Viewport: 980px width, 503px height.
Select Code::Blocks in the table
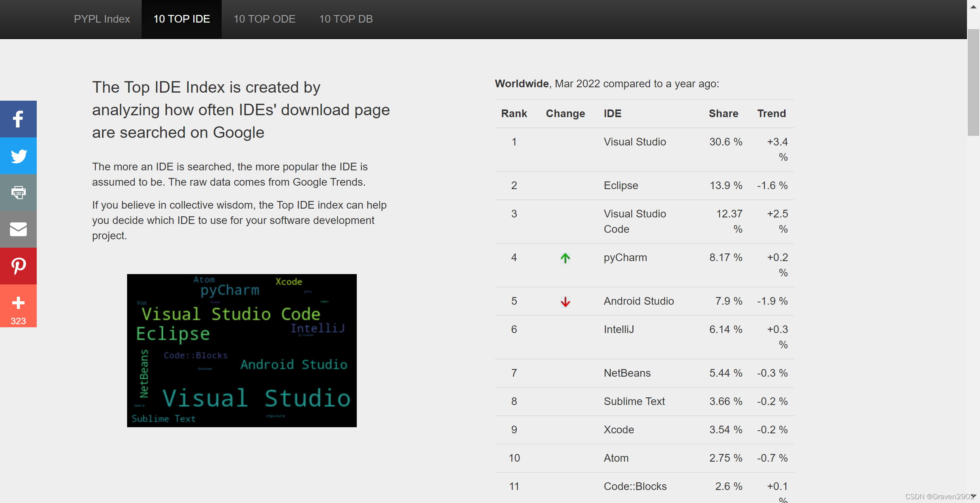[x=635, y=486]
